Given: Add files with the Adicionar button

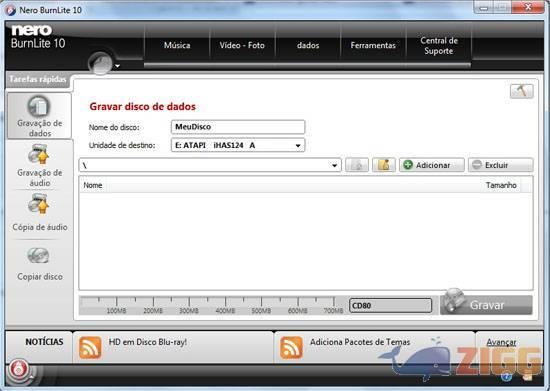Looking at the screenshot, I should pos(432,165).
